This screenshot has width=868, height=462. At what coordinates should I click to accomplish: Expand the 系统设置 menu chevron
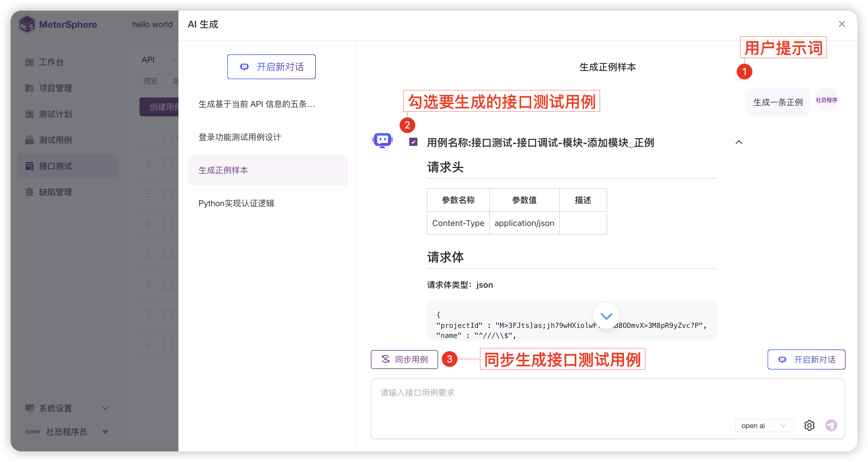(105, 408)
